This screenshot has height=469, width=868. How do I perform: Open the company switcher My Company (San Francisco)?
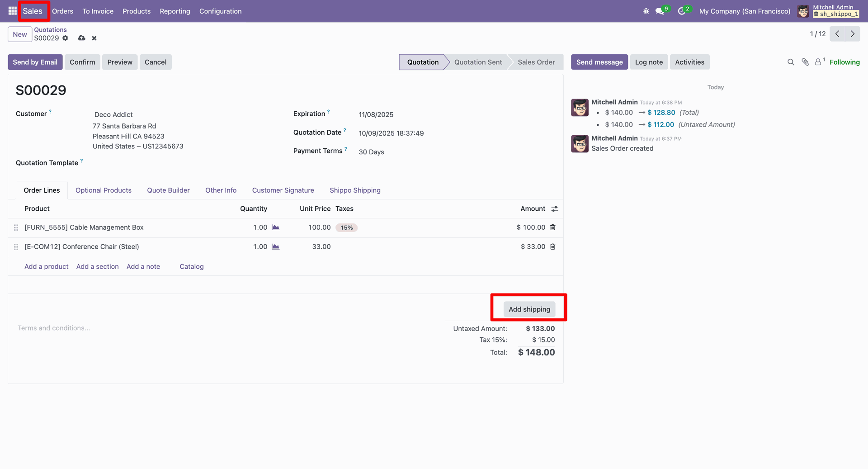coord(745,11)
